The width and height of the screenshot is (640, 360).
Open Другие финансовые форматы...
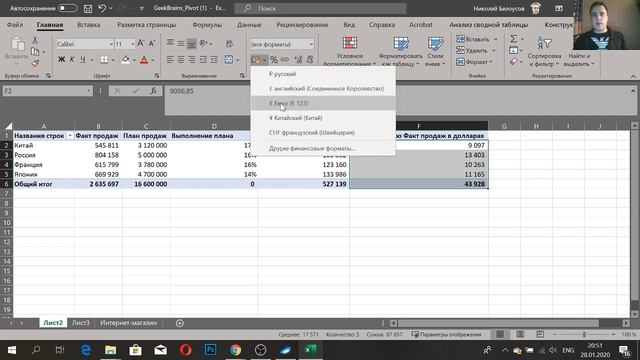[323, 148]
